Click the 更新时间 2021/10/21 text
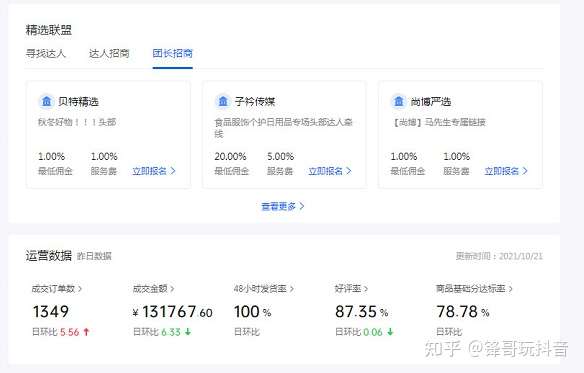Viewport: 584px width, 373px height. click(499, 256)
